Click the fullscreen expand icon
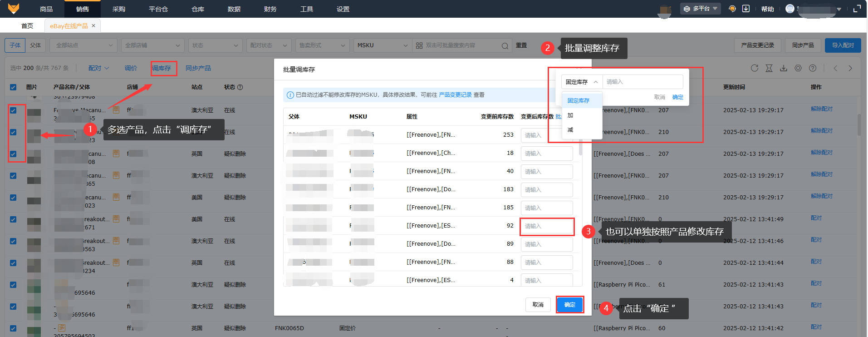 click(857, 9)
